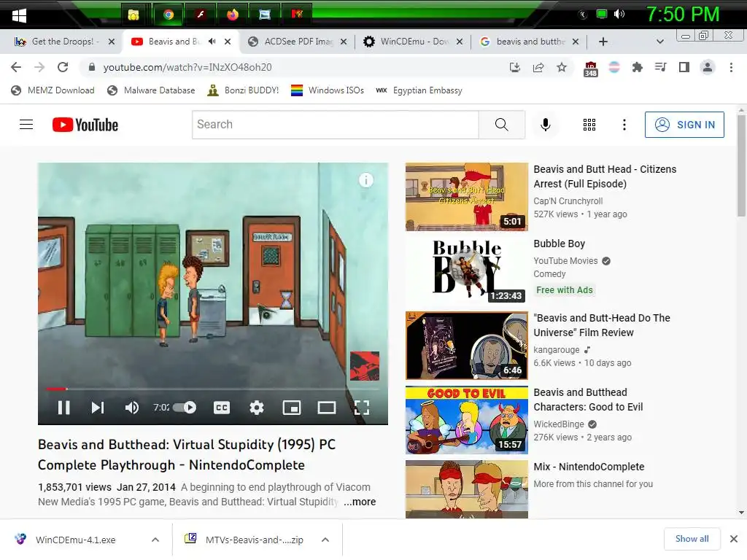
Task: Click the address bar URL
Action: click(x=187, y=68)
